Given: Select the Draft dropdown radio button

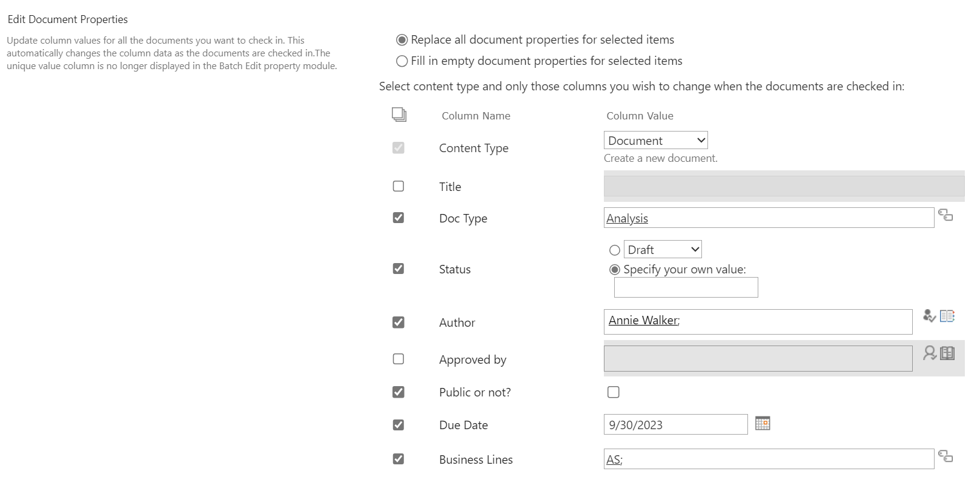Looking at the screenshot, I should tap(615, 250).
